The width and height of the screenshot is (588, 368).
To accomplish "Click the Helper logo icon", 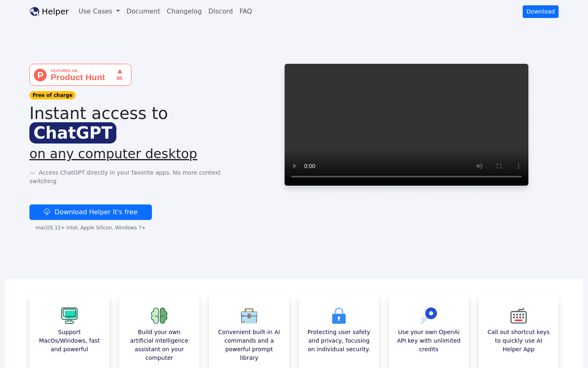I will (x=35, y=11).
